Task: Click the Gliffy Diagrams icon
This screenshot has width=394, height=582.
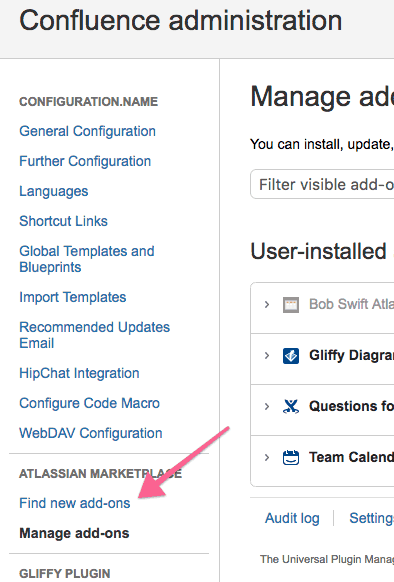Action: pyautogui.click(x=291, y=356)
